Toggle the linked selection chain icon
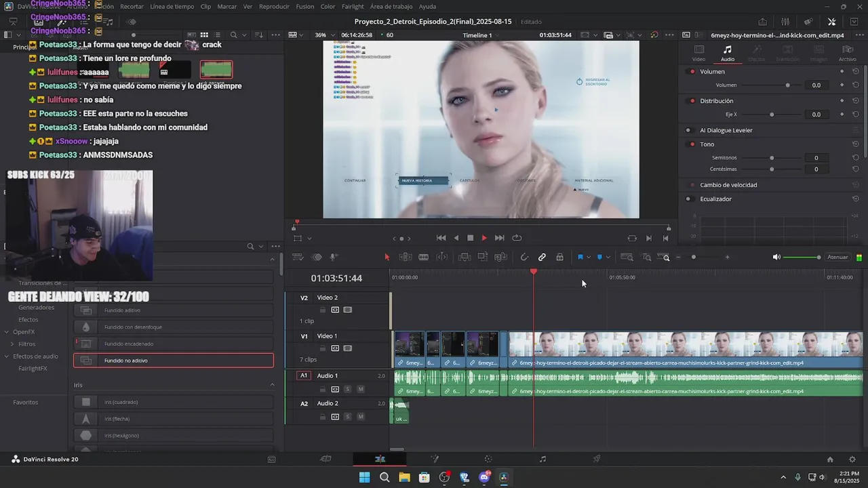868x488 pixels. click(x=542, y=257)
